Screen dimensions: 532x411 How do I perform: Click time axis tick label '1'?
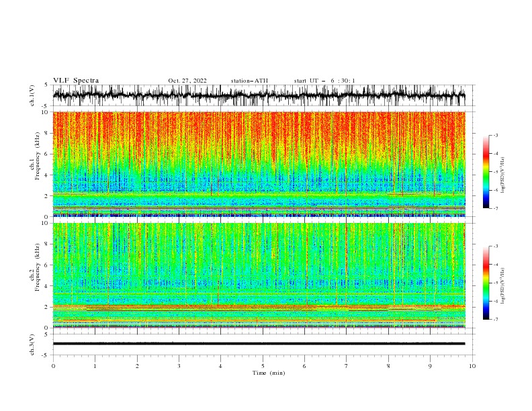pyautogui.click(x=95, y=366)
